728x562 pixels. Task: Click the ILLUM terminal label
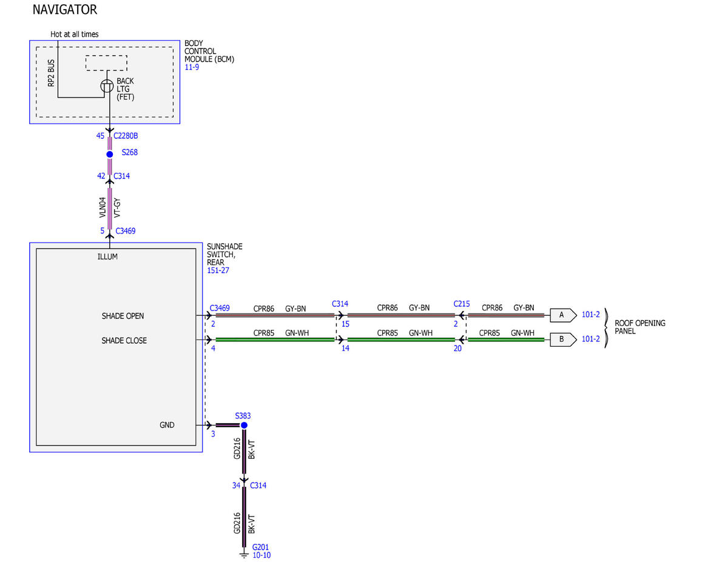[107, 256]
